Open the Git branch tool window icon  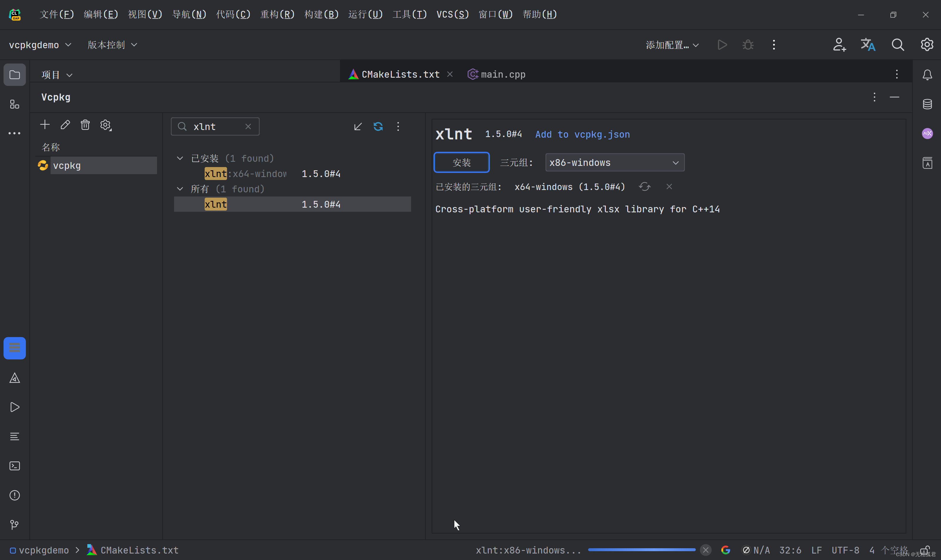[15, 524]
